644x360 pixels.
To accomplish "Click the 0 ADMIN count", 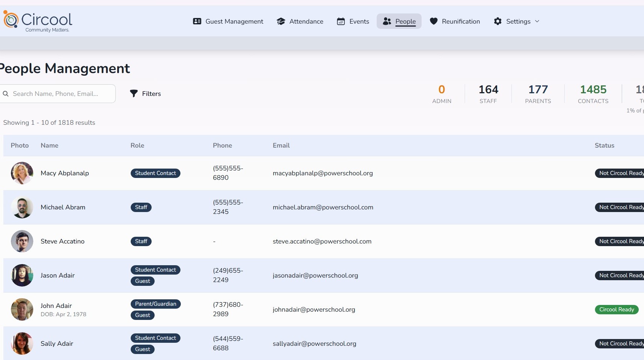I will coord(442,94).
